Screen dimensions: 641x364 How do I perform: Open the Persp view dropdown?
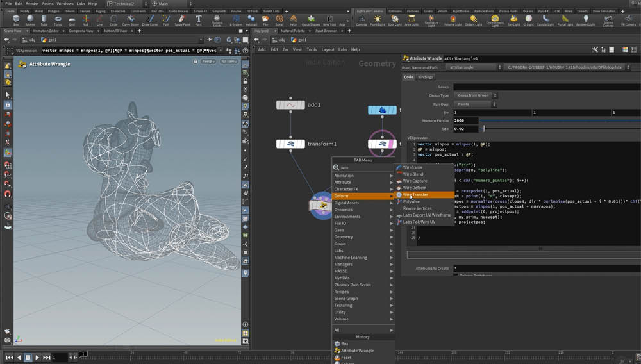pos(208,62)
